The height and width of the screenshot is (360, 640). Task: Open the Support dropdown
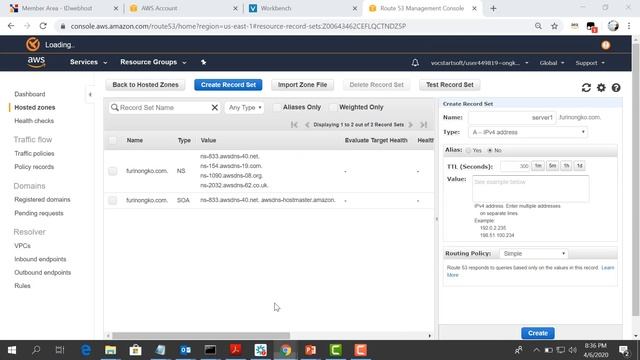tap(590, 63)
